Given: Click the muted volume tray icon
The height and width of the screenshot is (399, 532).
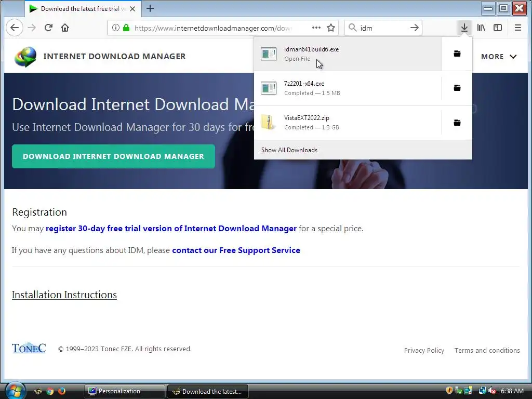Looking at the screenshot, I should pos(493,391).
